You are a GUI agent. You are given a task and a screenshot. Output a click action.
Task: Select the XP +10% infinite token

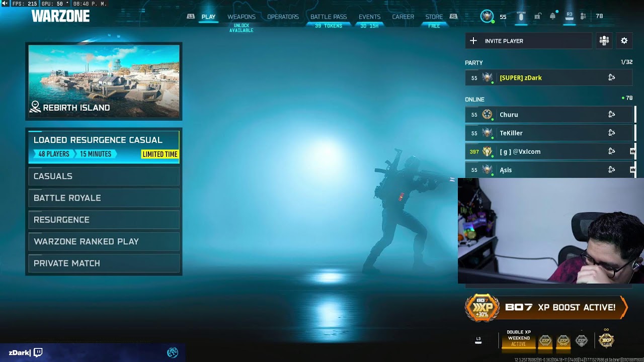click(607, 340)
